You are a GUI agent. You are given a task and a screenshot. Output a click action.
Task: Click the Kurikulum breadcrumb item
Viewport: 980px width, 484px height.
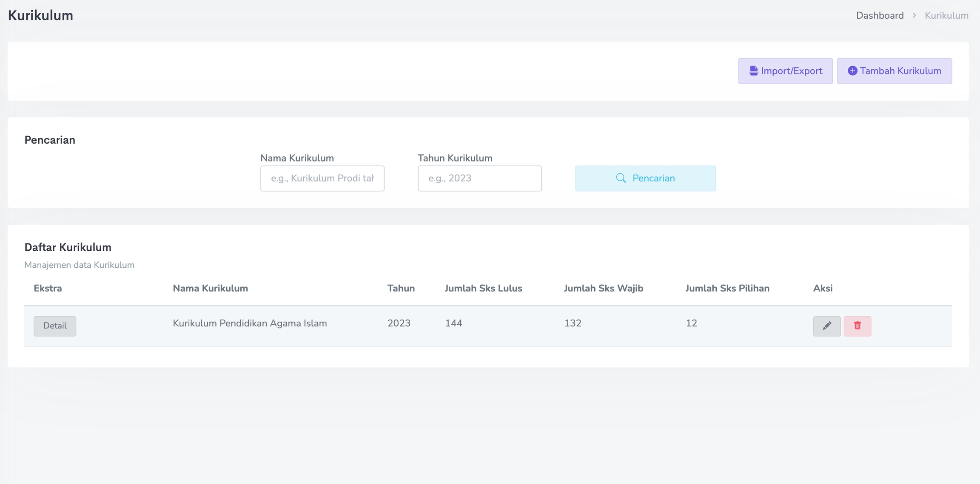pos(946,16)
